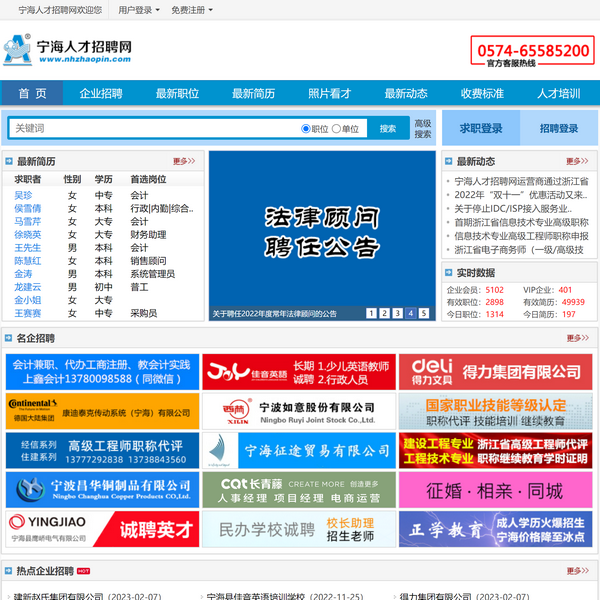The width and height of the screenshot is (600, 600).
Task: Open 用户登录 dropdown in top bar
Action: coord(138,10)
